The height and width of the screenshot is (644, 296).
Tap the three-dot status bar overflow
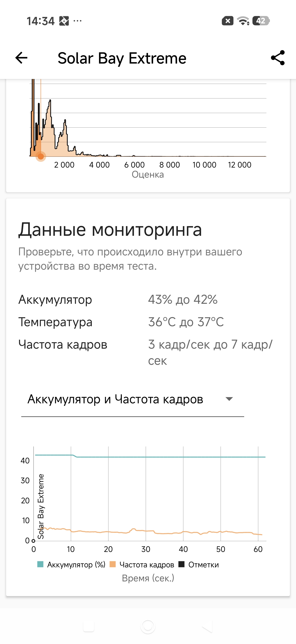coord(78,21)
